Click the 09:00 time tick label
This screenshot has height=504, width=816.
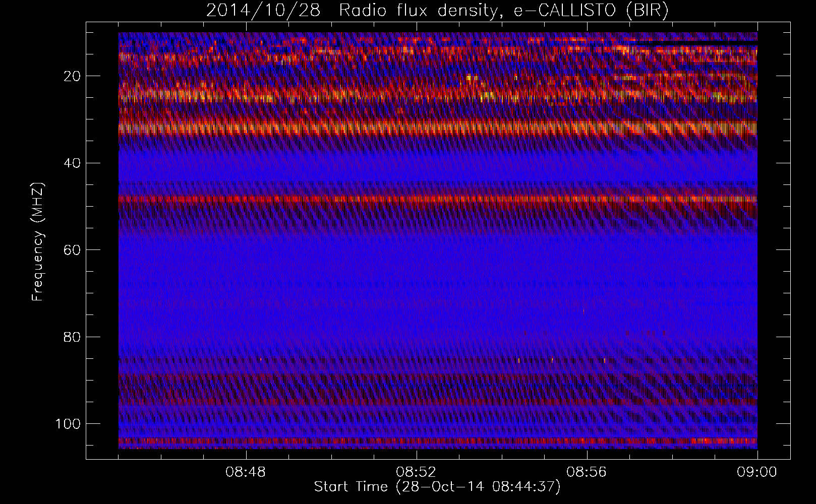click(757, 472)
